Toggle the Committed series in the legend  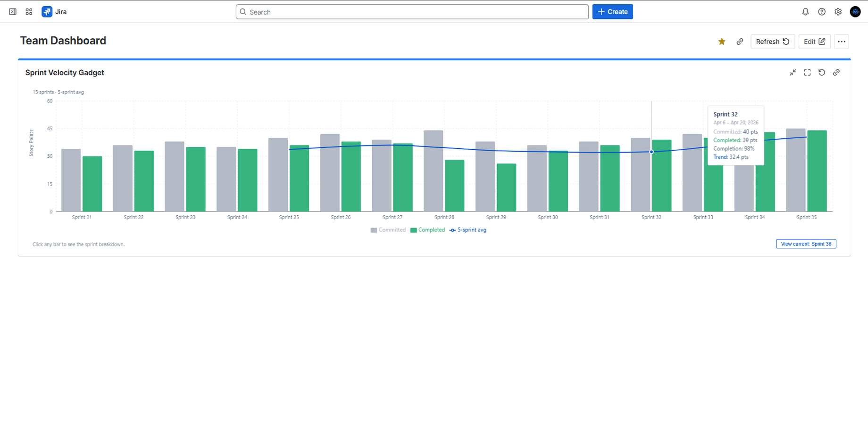tap(388, 230)
